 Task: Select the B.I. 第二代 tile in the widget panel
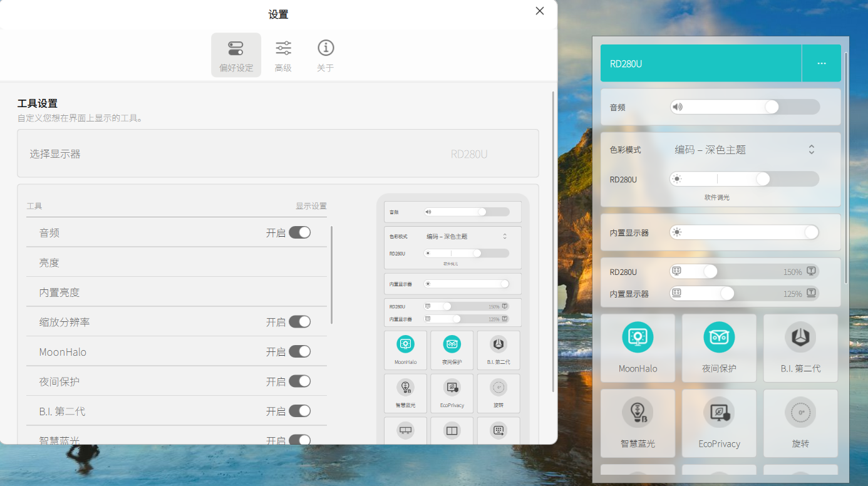800,348
